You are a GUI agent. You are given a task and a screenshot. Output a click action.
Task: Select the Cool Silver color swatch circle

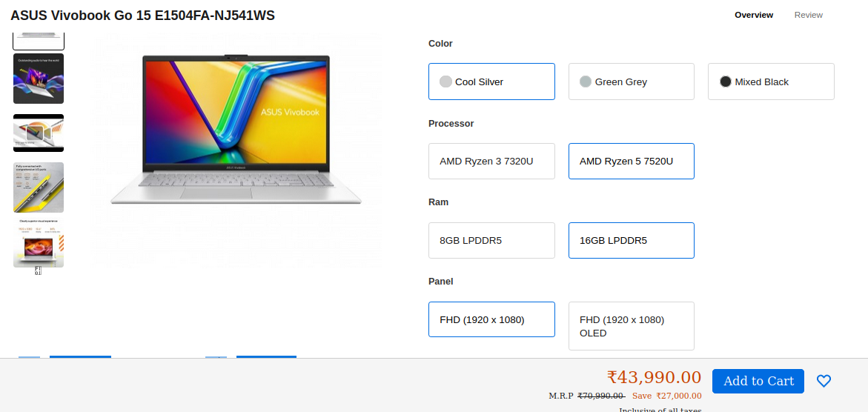click(x=445, y=82)
